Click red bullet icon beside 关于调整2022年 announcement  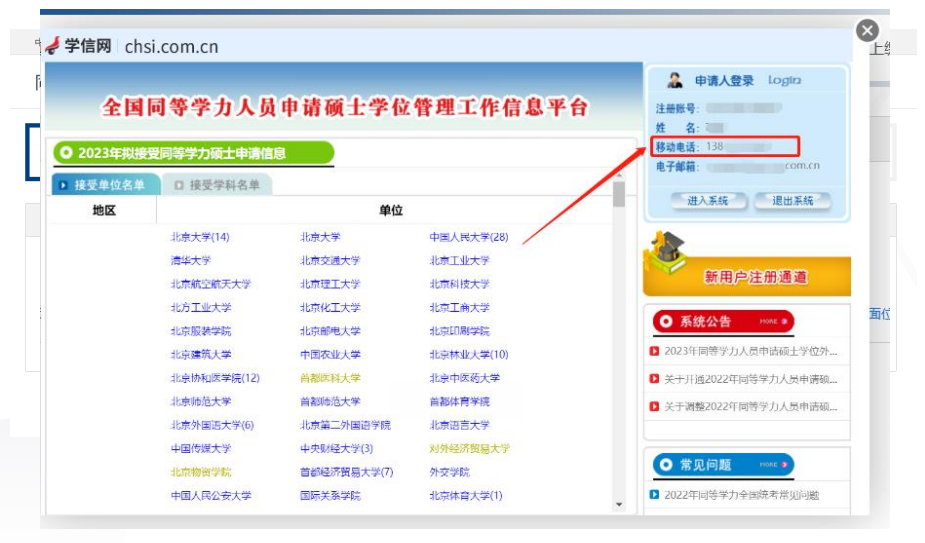[654, 406]
